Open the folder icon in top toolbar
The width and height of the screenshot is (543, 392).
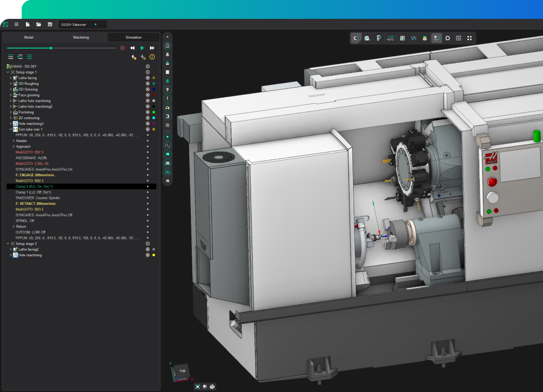(x=39, y=24)
